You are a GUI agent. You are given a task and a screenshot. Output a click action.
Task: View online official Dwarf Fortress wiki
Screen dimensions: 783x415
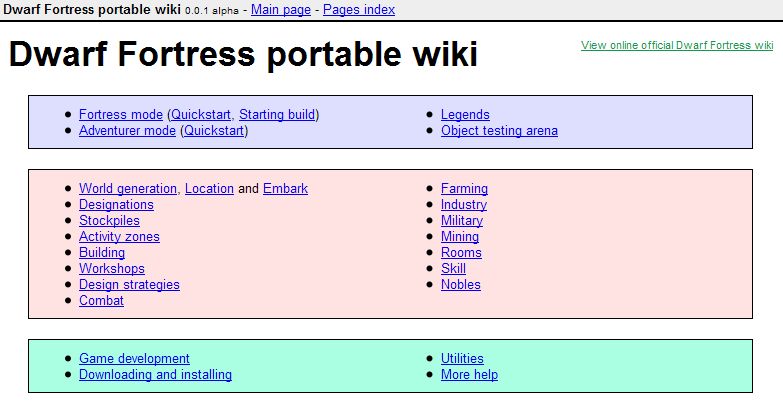pos(676,45)
